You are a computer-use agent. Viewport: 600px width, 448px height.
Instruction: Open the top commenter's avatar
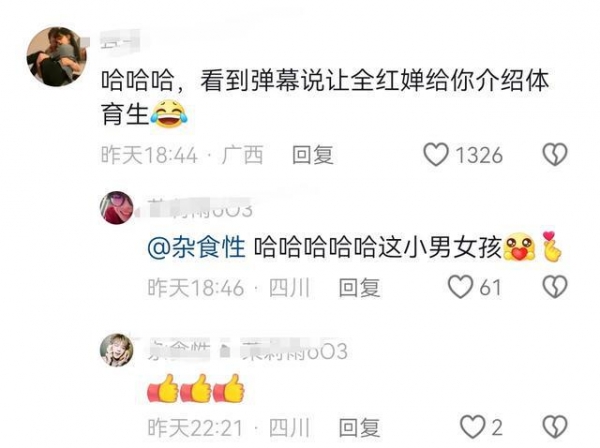[57, 57]
